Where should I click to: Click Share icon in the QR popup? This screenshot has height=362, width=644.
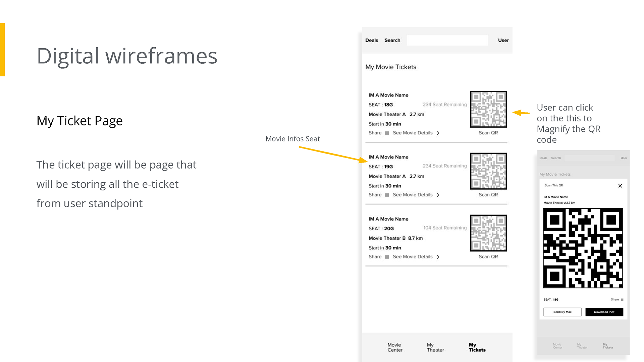622,300
